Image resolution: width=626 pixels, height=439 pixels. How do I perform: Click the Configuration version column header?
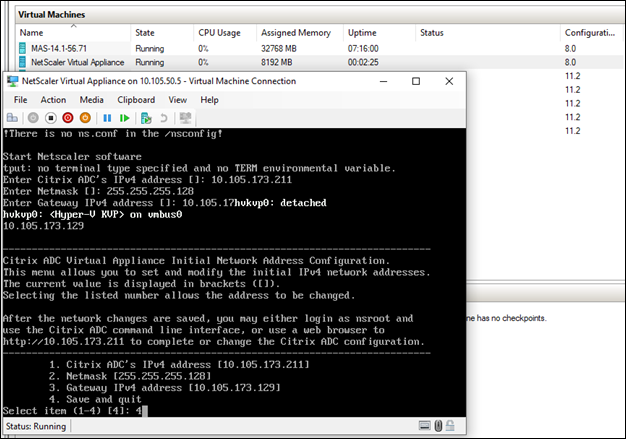click(x=592, y=33)
